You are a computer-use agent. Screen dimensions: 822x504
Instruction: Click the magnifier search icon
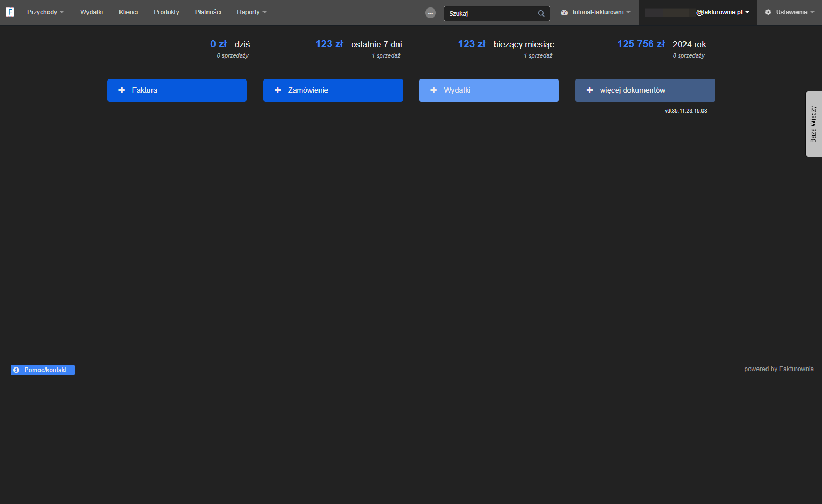(x=541, y=14)
